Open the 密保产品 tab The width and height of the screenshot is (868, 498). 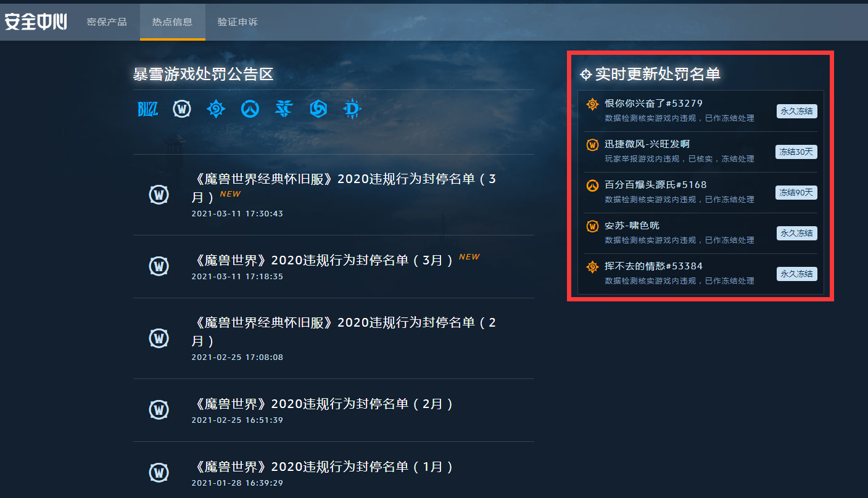pos(107,22)
